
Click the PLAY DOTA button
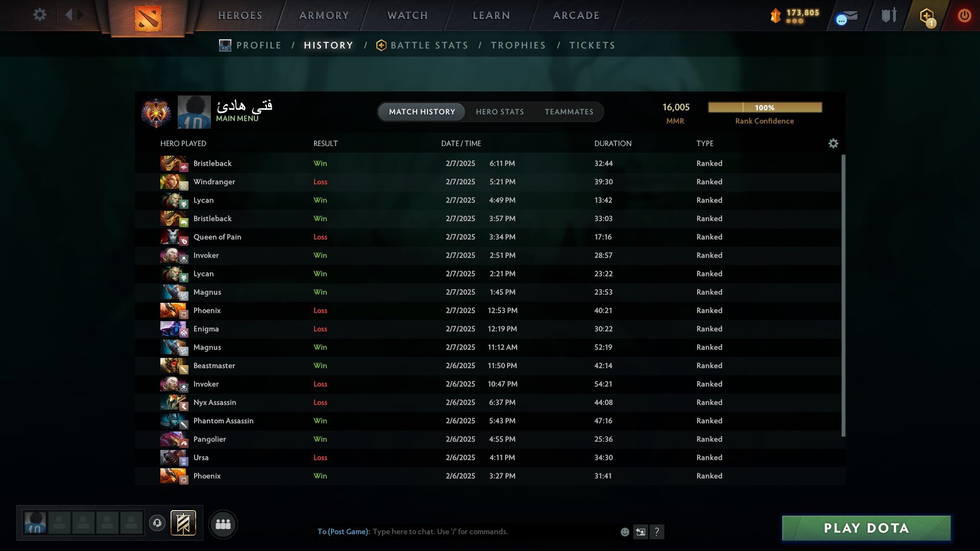[866, 528]
